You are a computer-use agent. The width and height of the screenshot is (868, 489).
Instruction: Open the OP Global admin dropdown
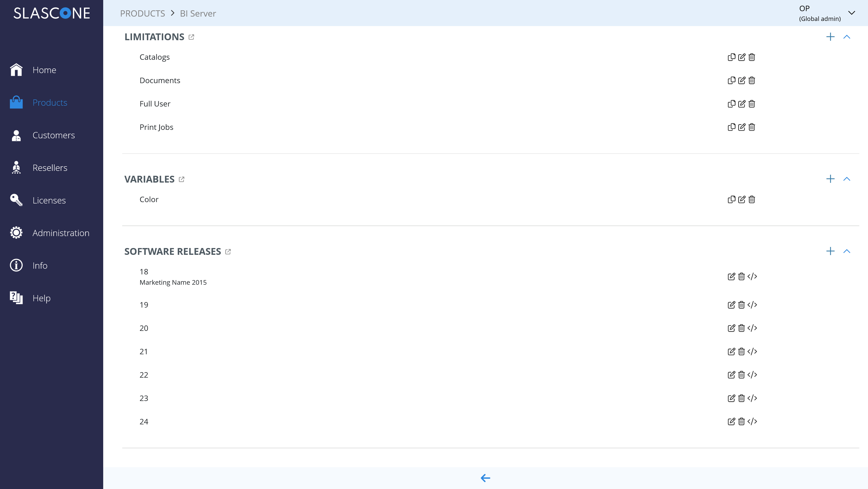point(851,13)
